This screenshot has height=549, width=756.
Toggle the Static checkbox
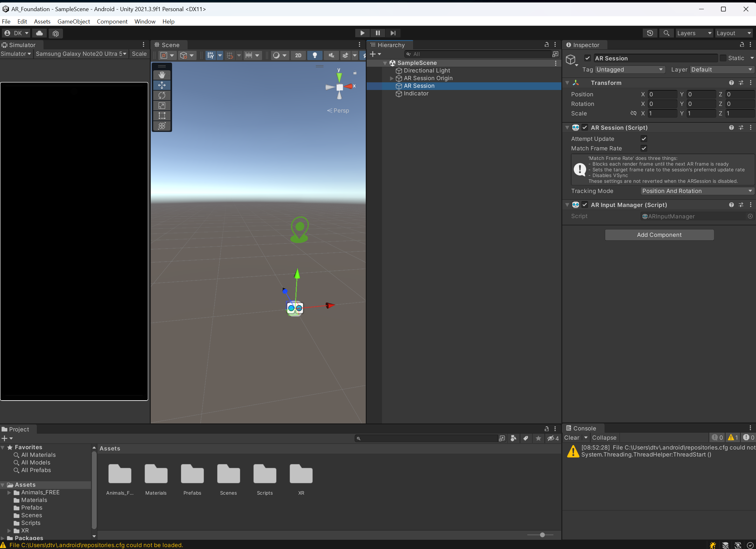coord(723,58)
